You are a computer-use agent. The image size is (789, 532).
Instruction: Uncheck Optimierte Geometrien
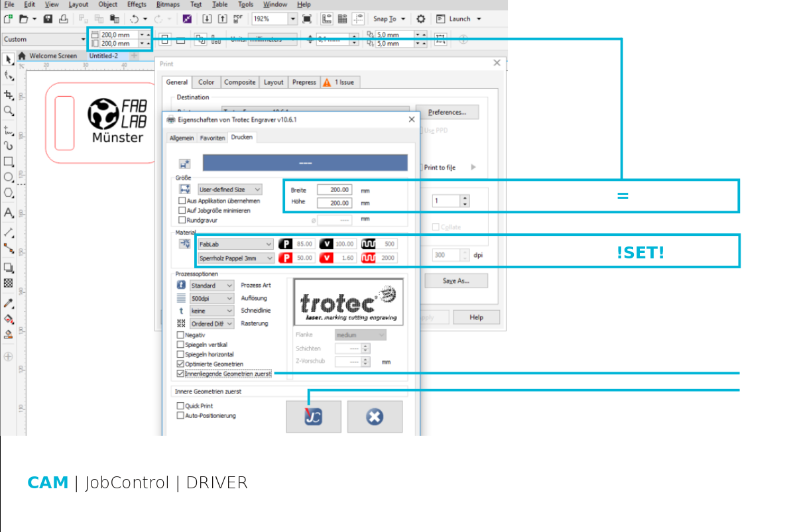pos(180,364)
